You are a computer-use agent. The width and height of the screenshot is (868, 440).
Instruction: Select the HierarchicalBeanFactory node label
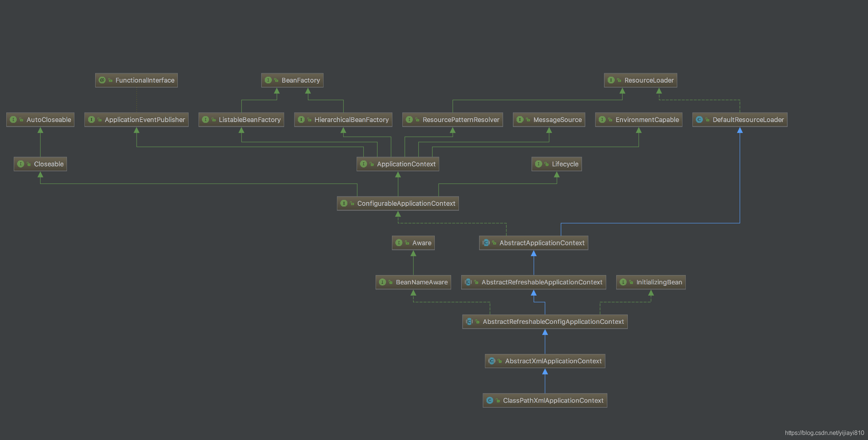click(x=351, y=119)
